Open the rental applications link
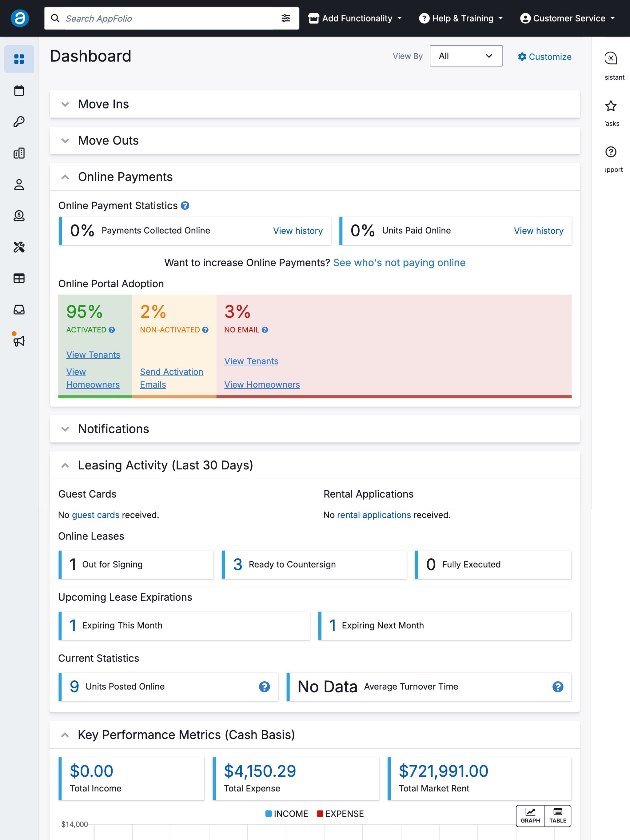This screenshot has width=630, height=840. [374, 515]
